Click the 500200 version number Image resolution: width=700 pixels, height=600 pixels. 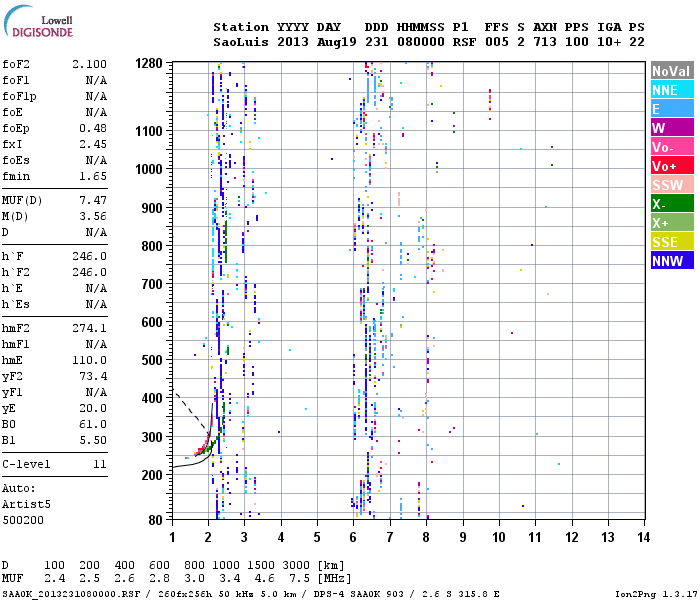point(23,520)
